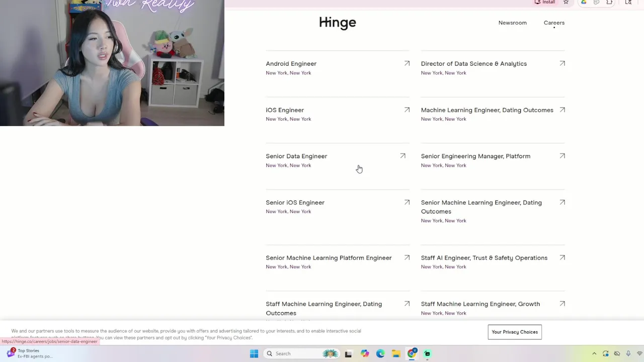The height and width of the screenshot is (362, 644).
Task: Open Staff Machine Learning Engineer, Growth listing
Action: 480,304
